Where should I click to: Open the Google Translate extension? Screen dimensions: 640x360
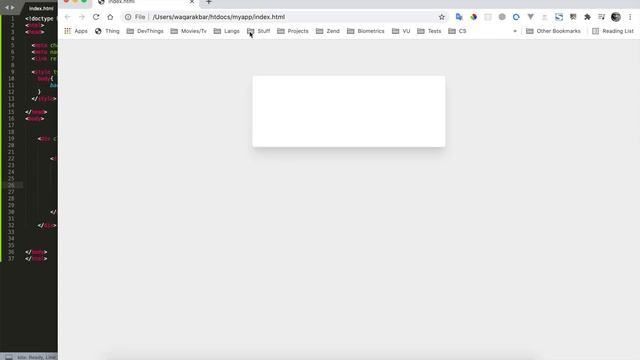point(459,17)
